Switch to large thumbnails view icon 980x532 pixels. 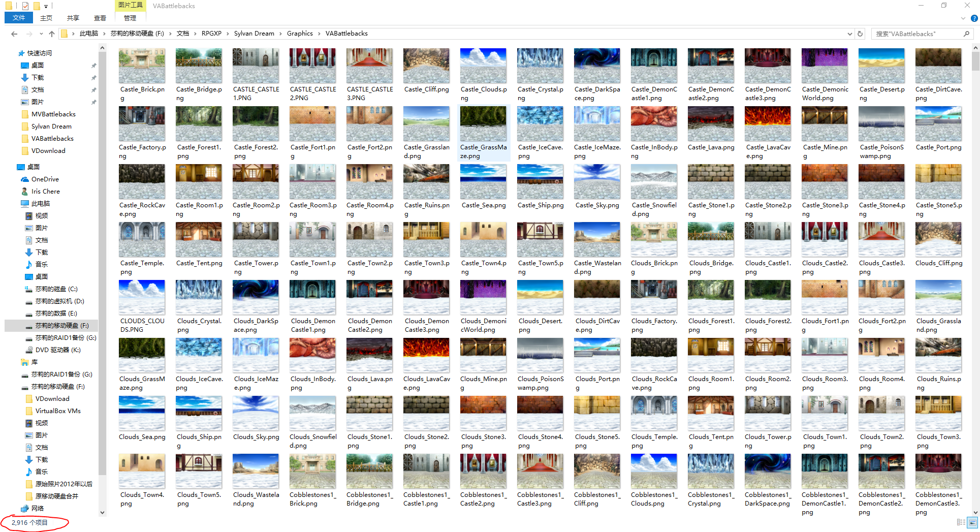point(972,522)
